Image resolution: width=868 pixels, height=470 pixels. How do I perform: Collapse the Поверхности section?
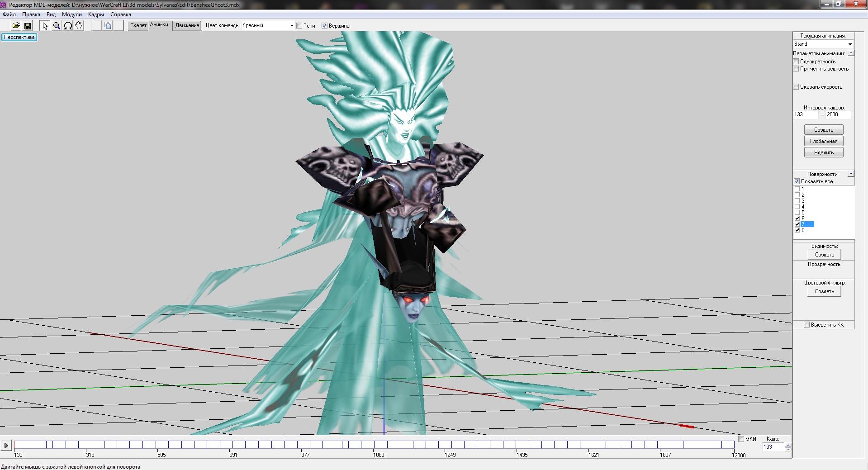[x=851, y=174]
